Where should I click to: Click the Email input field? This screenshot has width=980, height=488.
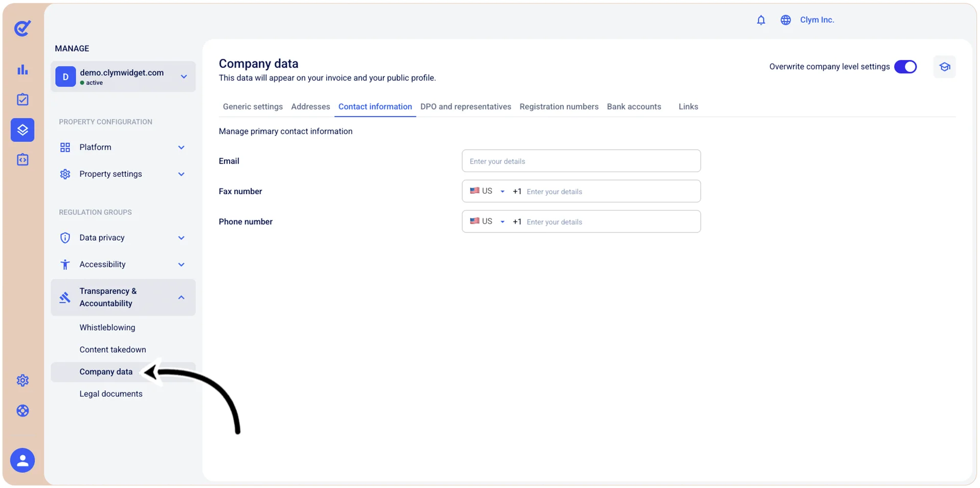click(581, 161)
